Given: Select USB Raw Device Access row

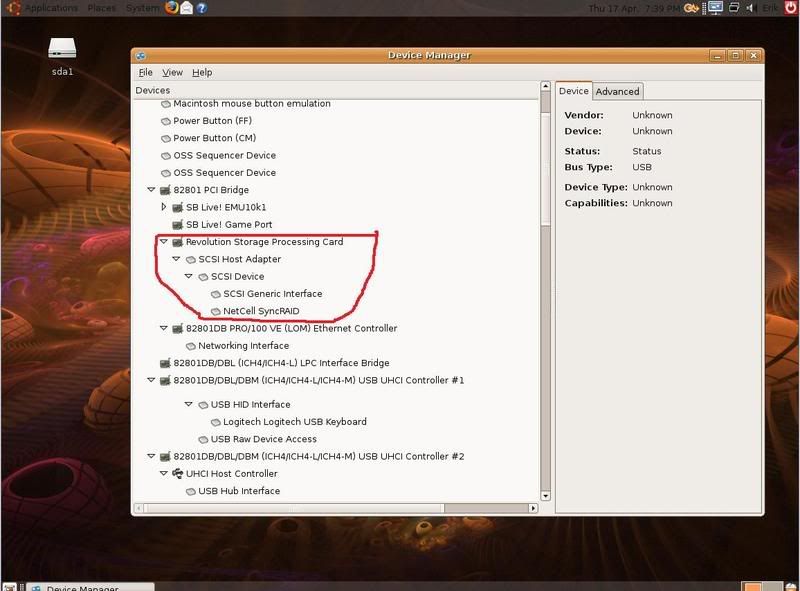Looking at the screenshot, I should (263, 439).
